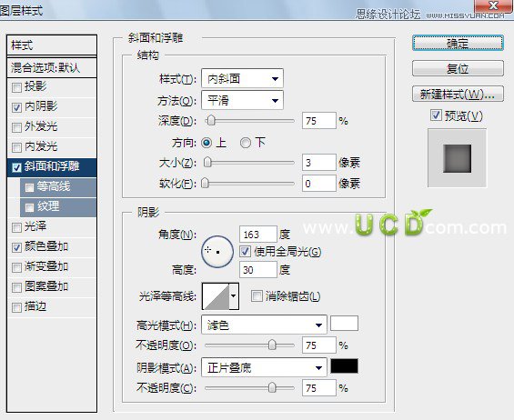Click the gloss contour curve thumbnail

pos(216,296)
